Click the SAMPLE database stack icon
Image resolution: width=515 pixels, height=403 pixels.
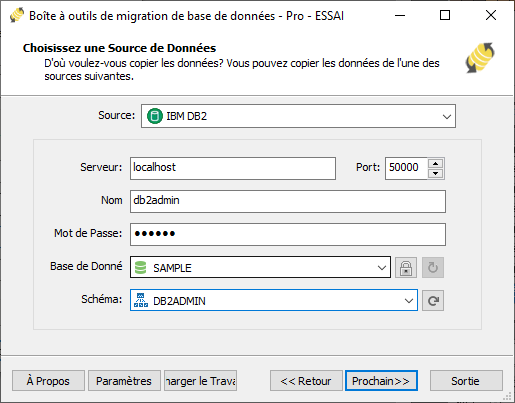pyautogui.click(x=140, y=267)
